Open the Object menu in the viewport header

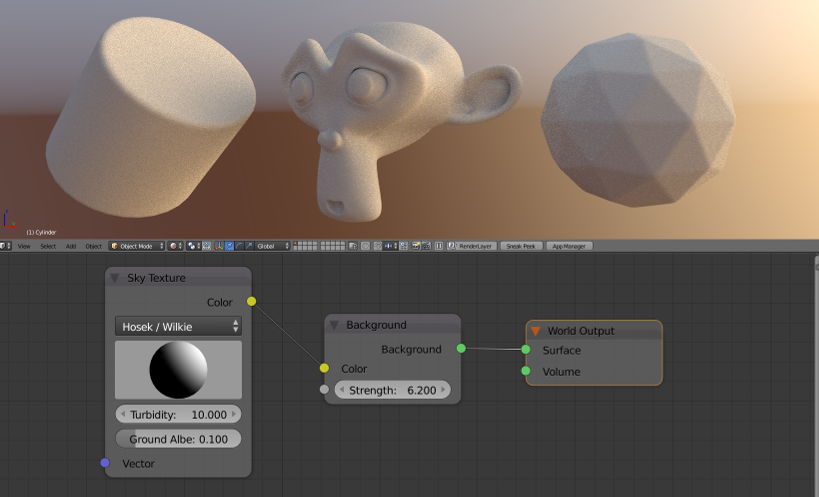click(93, 246)
